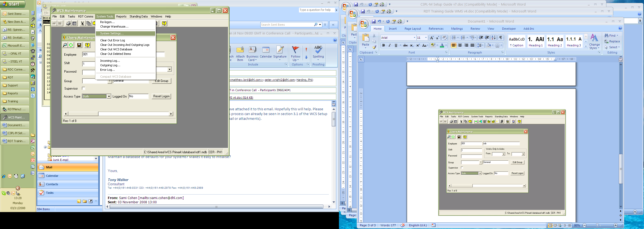Click Password field in Users Maintenance
The width and height of the screenshot is (644, 229).
[88, 72]
